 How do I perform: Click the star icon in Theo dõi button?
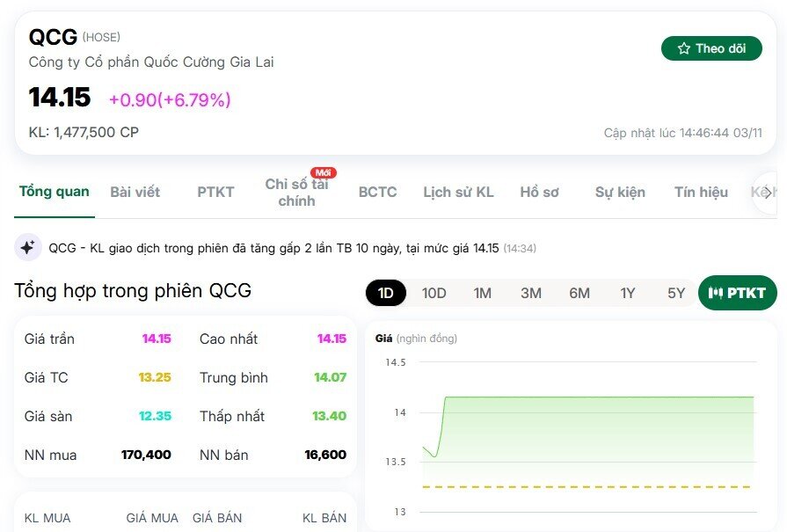coord(685,48)
